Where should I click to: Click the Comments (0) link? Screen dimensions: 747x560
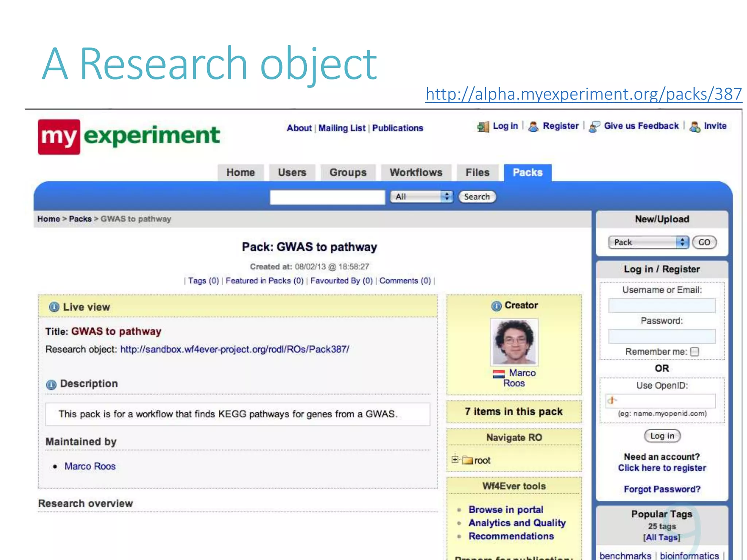tap(405, 281)
